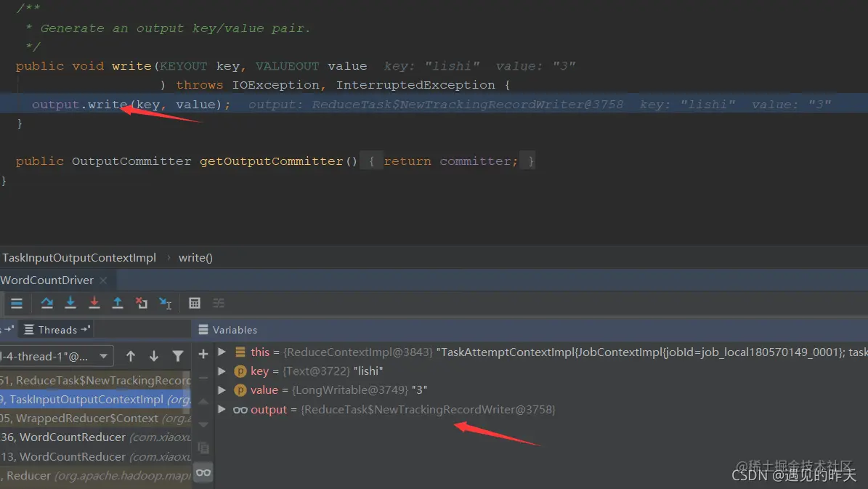
Task: Click the Force Step Into red arrow icon
Action: 94,303
